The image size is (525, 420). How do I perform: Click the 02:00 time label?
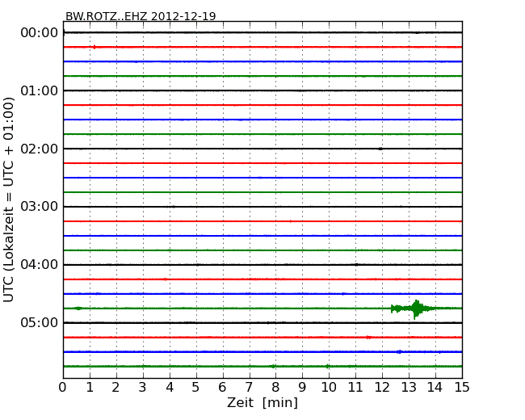[x=40, y=149]
